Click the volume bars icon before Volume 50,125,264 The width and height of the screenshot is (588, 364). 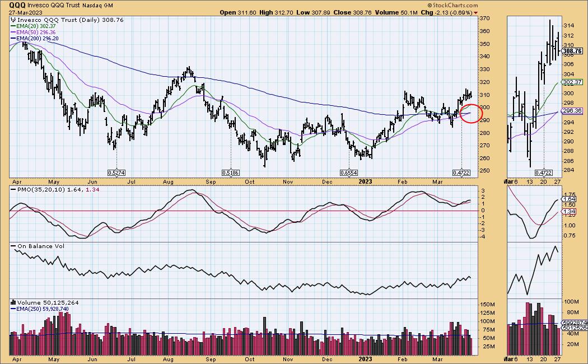point(13,302)
